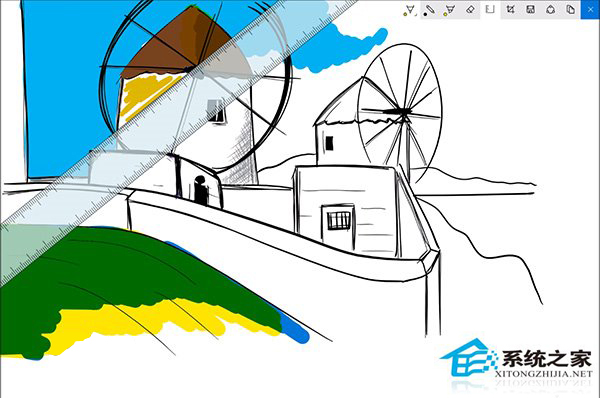This screenshot has width=600, height=398.
Task: Open the crop tool
Action: tap(510, 10)
